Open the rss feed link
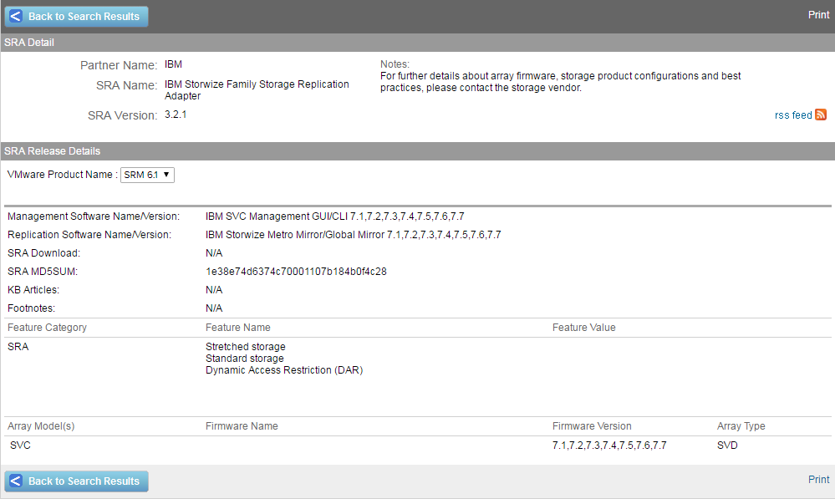 (x=793, y=115)
